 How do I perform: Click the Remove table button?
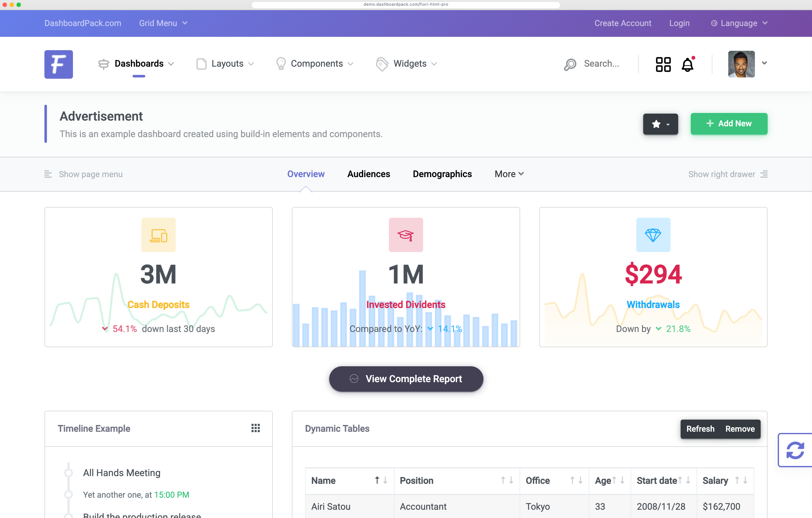[x=740, y=428]
